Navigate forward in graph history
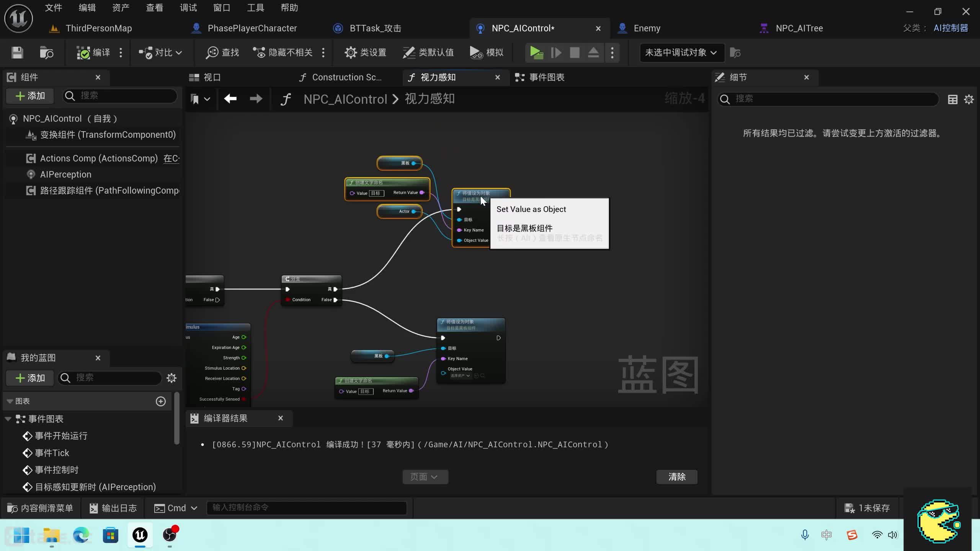This screenshot has height=551, width=980. tap(256, 99)
